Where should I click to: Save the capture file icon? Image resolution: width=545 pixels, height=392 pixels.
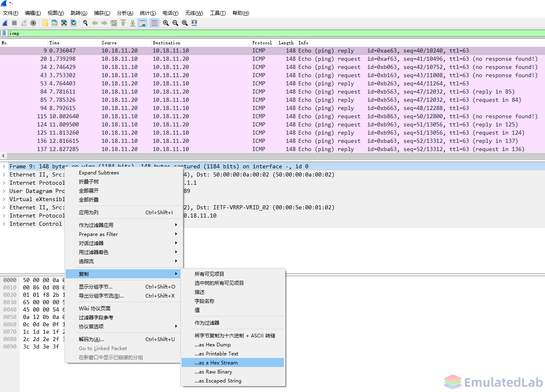55,23
